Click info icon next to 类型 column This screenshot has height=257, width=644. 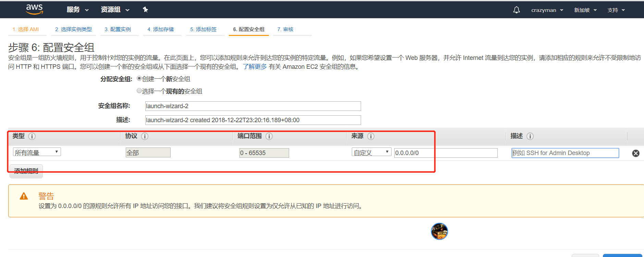tap(32, 136)
